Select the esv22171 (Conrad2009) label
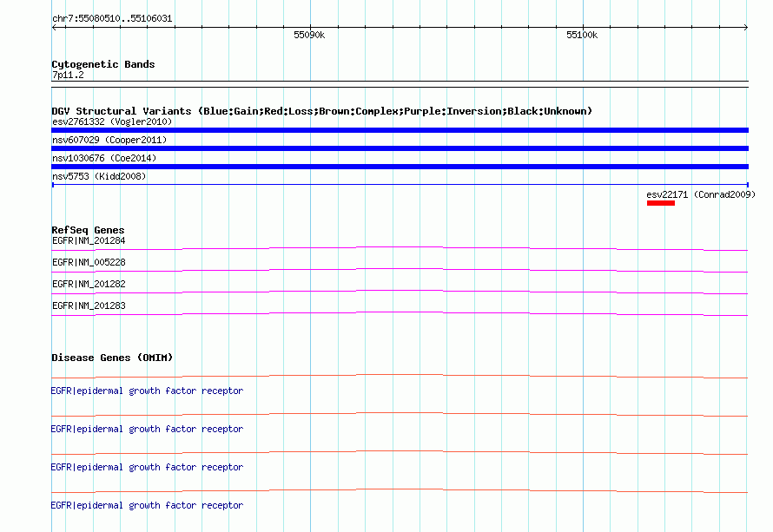Image resolution: width=773 pixels, height=532 pixels. [x=701, y=194]
